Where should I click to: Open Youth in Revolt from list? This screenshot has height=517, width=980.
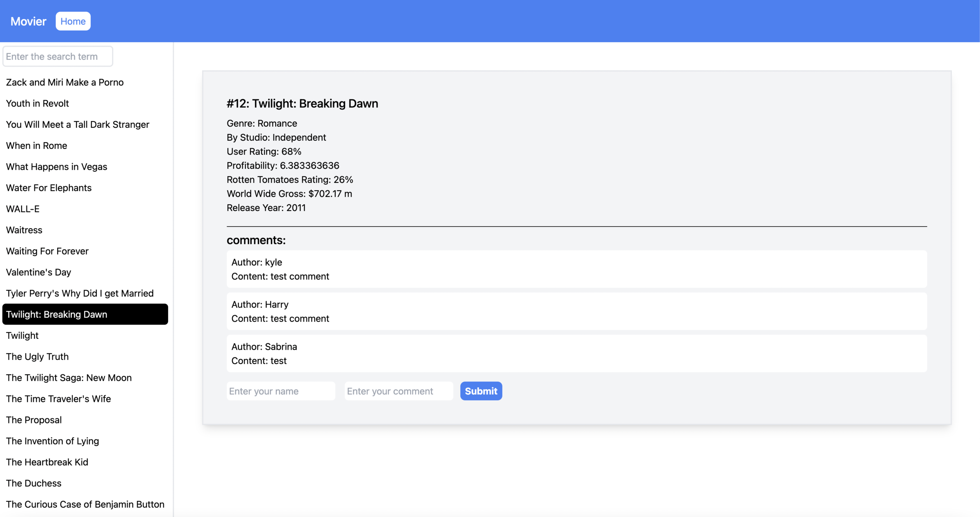pos(37,103)
